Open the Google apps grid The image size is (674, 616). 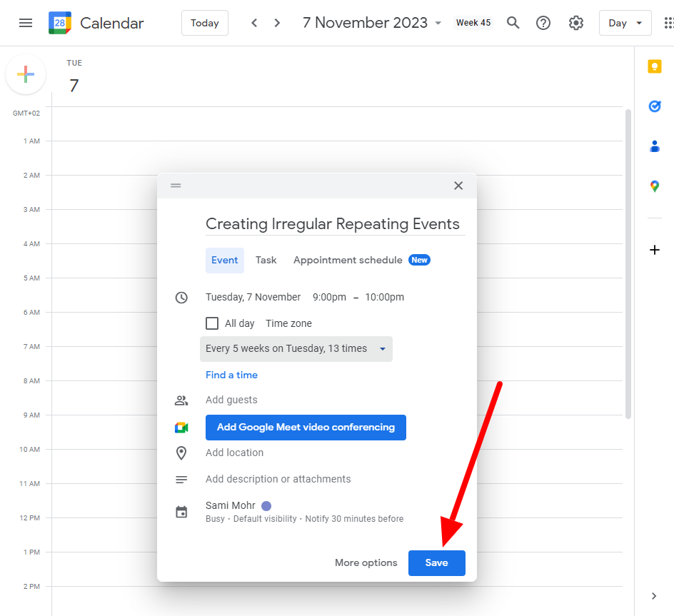coord(670,22)
